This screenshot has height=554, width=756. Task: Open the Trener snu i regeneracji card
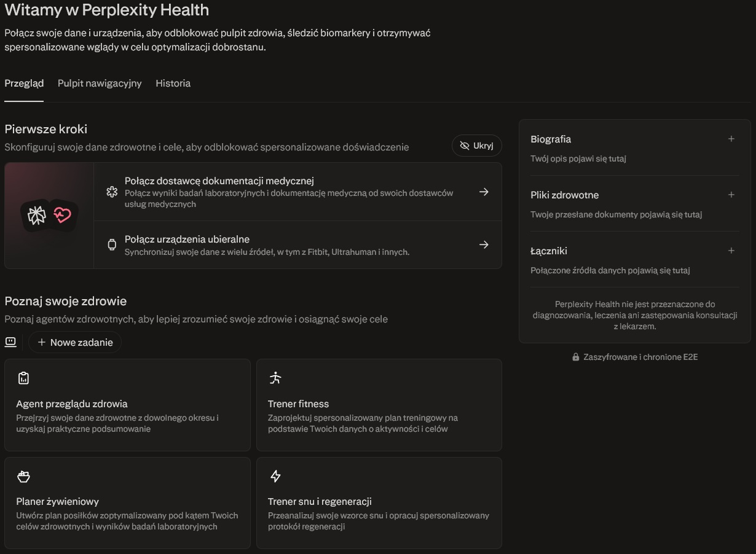point(379,502)
